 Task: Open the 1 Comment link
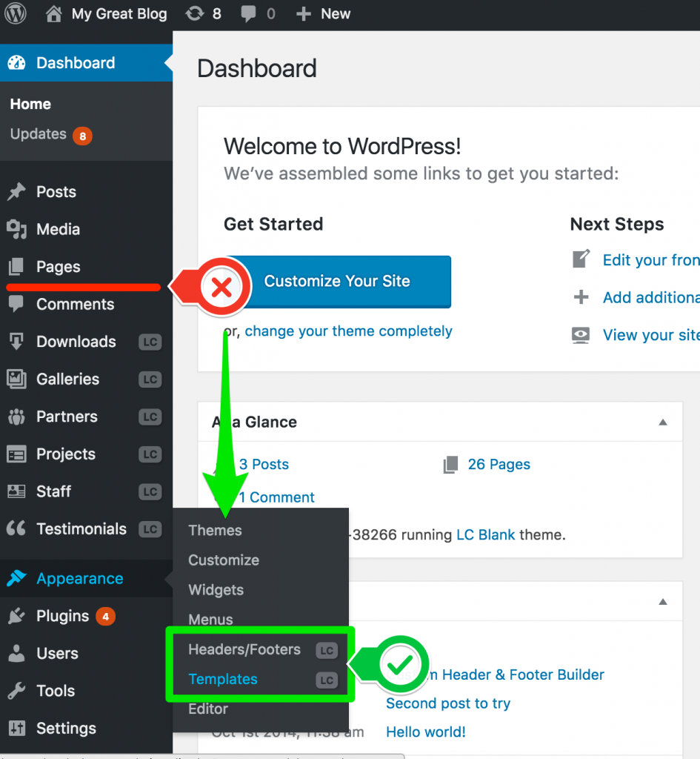coord(277,497)
